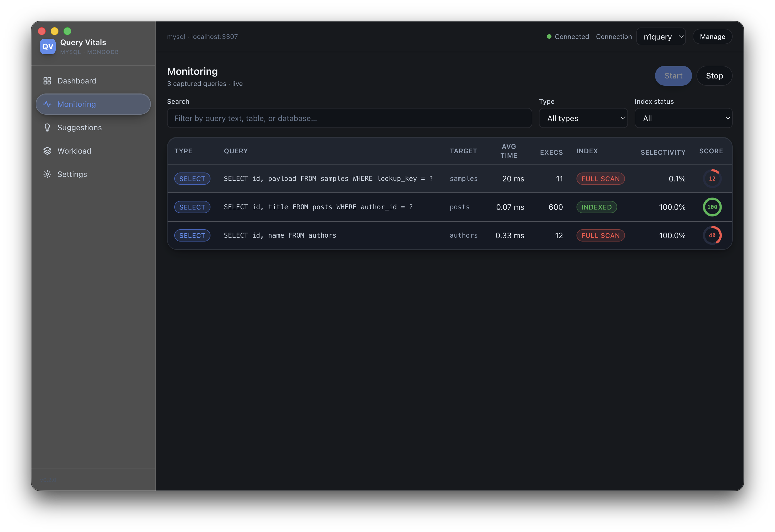Image resolution: width=775 pixels, height=532 pixels.
Task: Click the red close window button
Action: point(42,31)
